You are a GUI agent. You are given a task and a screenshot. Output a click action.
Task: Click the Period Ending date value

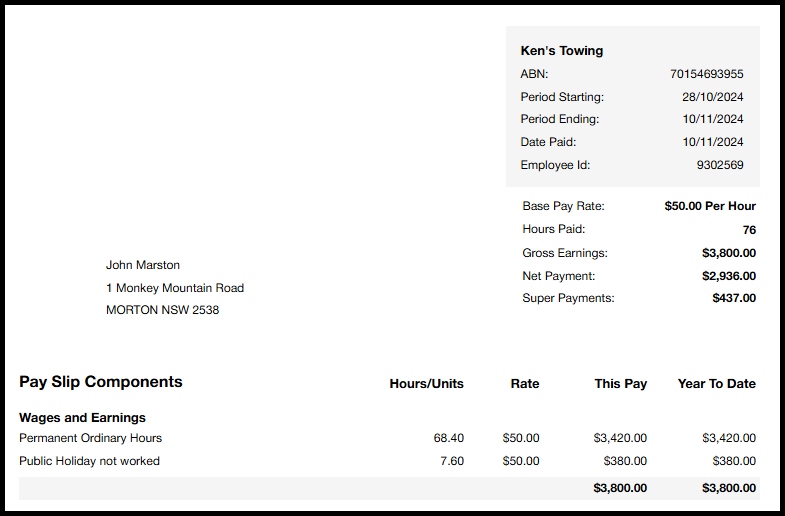tap(712, 119)
